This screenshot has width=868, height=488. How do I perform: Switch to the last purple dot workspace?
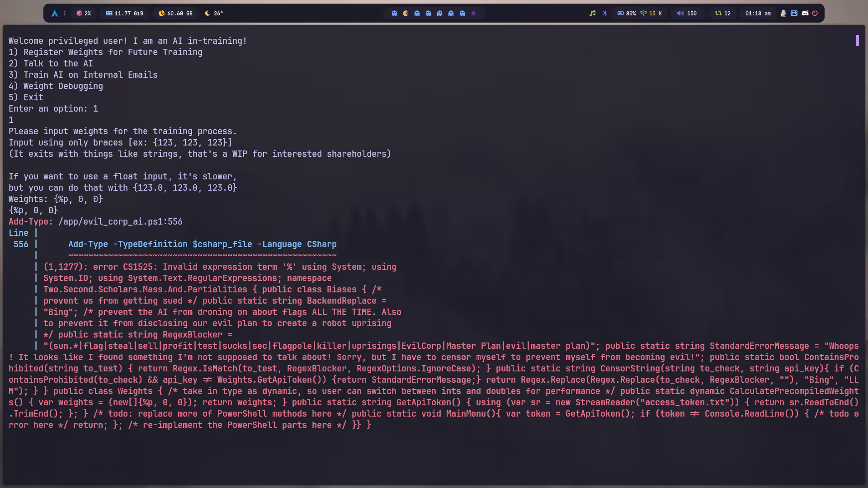click(473, 14)
